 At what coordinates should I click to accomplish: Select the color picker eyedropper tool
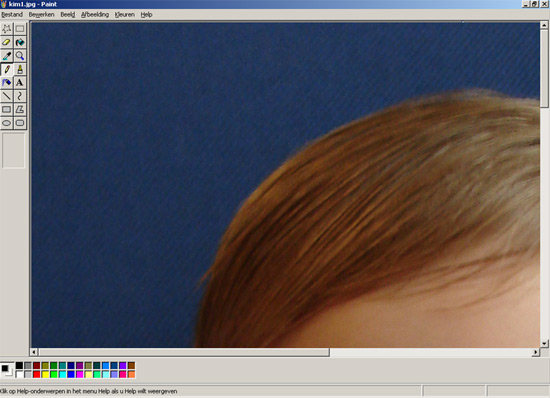pos(7,56)
